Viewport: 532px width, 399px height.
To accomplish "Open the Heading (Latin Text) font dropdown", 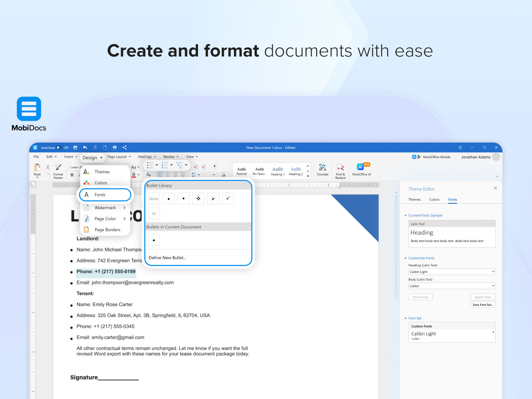I will 451,272.
